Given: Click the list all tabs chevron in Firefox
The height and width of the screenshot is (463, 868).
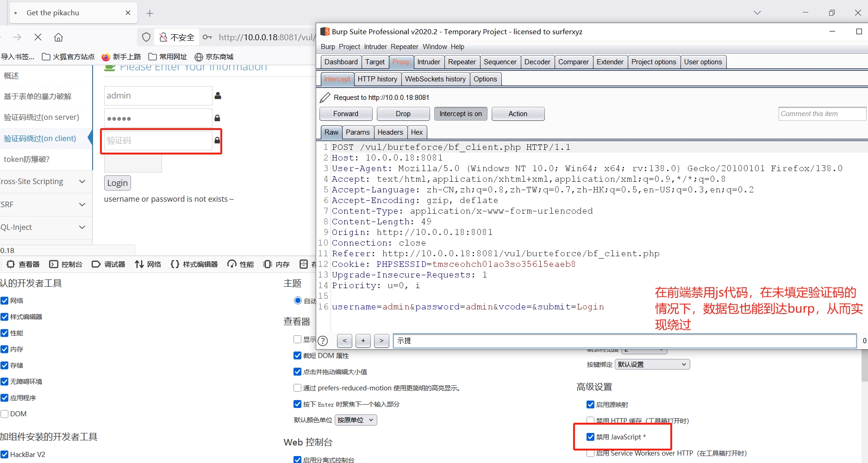Looking at the screenshot, I should 757,13.
